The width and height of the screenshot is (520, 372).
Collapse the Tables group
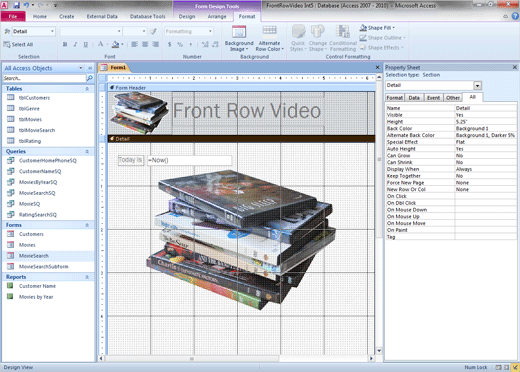click(x=87, y=89)
